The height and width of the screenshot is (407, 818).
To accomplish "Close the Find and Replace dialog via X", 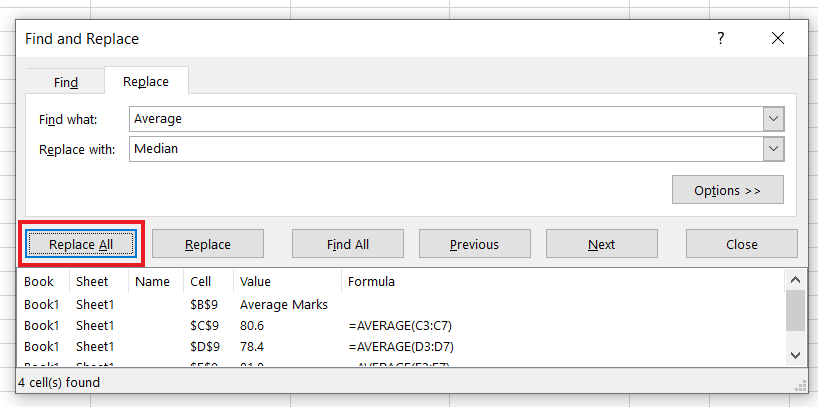I will (778, 38).
